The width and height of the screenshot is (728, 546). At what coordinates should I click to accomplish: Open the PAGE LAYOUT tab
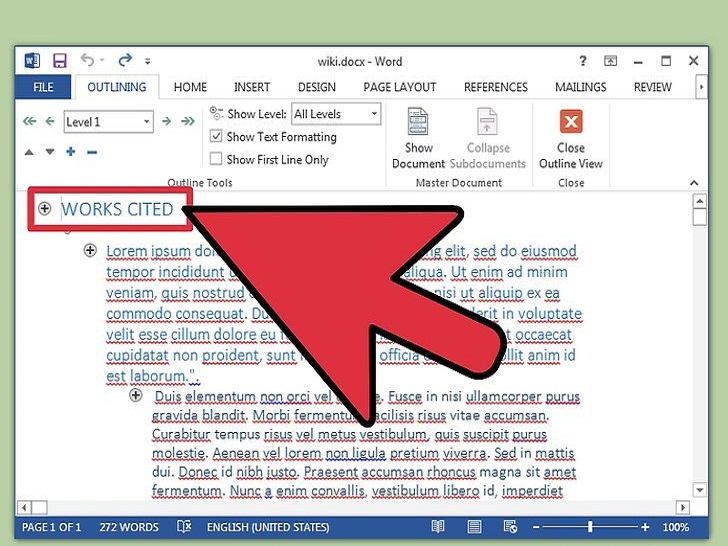pyautogui.click(x=400, y=87)
